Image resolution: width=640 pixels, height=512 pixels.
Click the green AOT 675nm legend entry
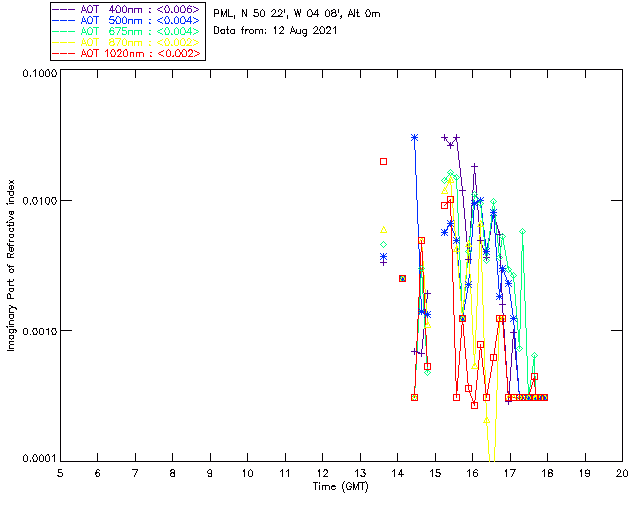tap(127, 30)
